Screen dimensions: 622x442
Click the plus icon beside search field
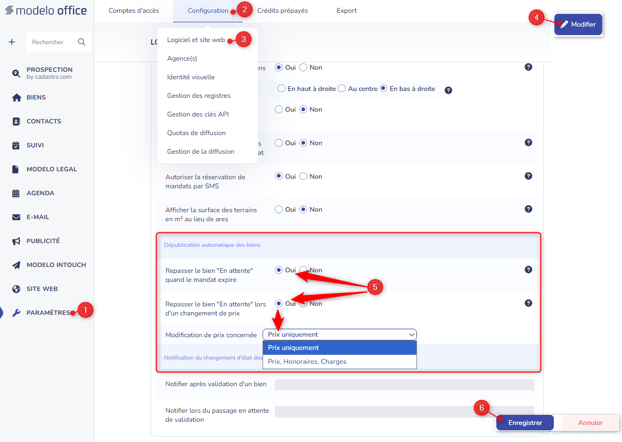tap(12, 42)
